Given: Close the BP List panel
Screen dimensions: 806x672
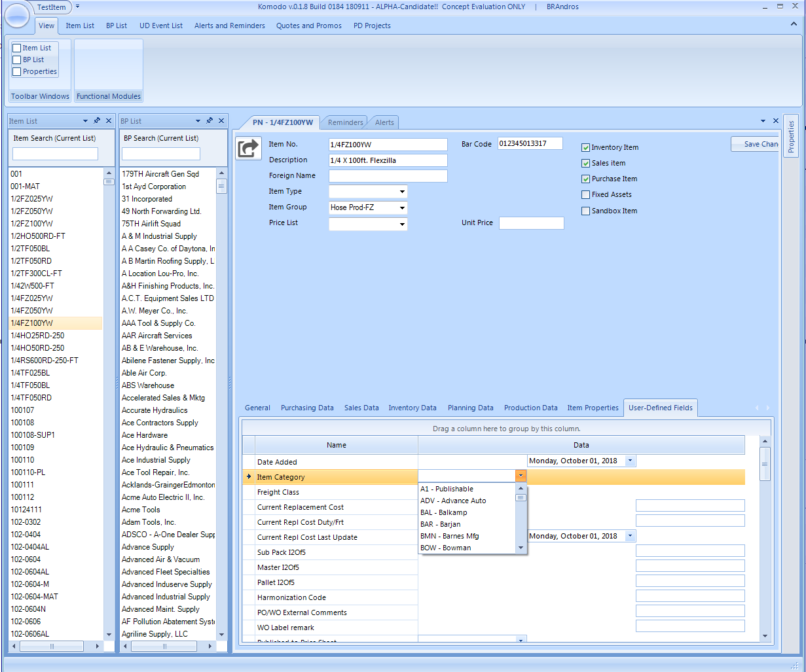Looking at the screenshot, I should tap(221, 121).
